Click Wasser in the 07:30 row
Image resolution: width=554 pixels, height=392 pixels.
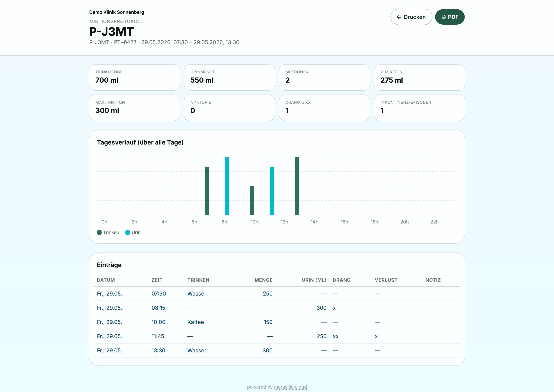tap(197, 293)
